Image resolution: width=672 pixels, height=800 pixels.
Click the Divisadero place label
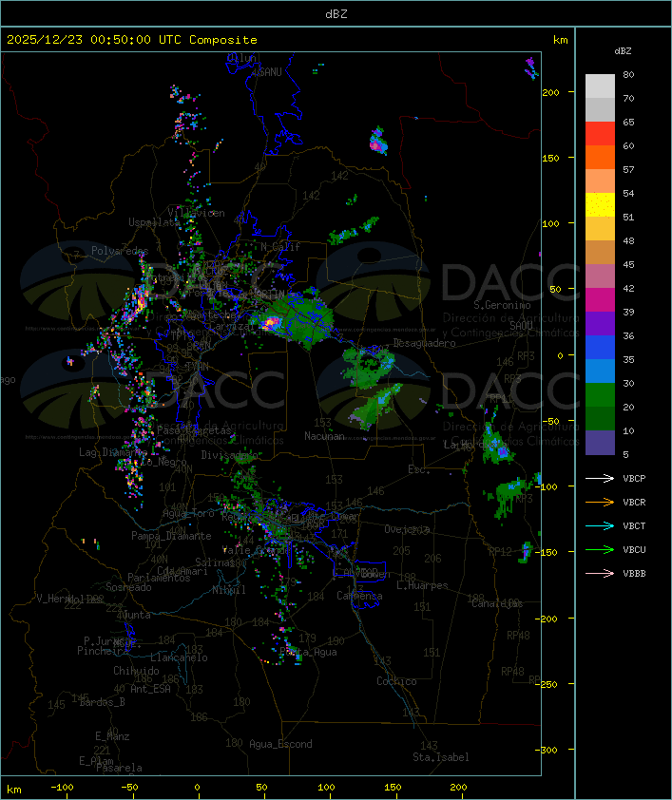coord(230,455)
